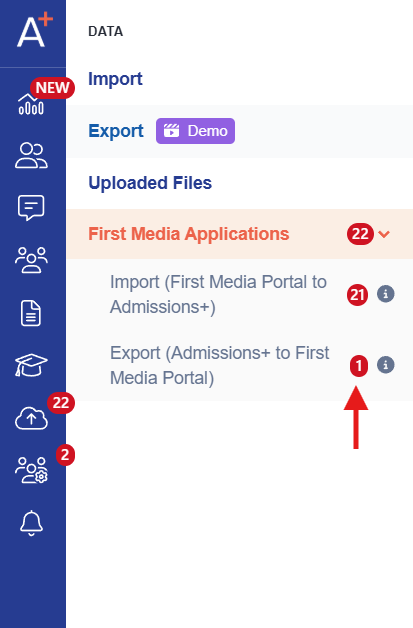Viewport: 413px width, 628px height.
Task: Open the graduation cap icon
Action: click(31, 365)
